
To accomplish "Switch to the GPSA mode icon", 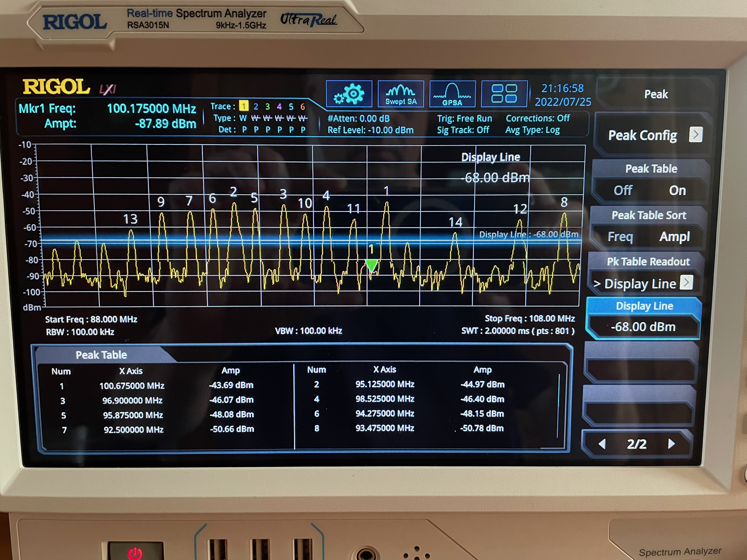I will tap(452, 94).
